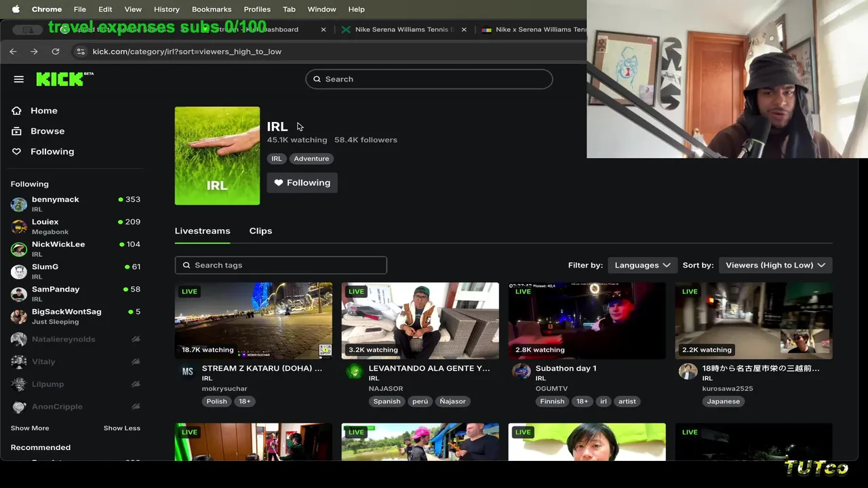Click BigSackWontSag channel avatar

tap(19, 316)
